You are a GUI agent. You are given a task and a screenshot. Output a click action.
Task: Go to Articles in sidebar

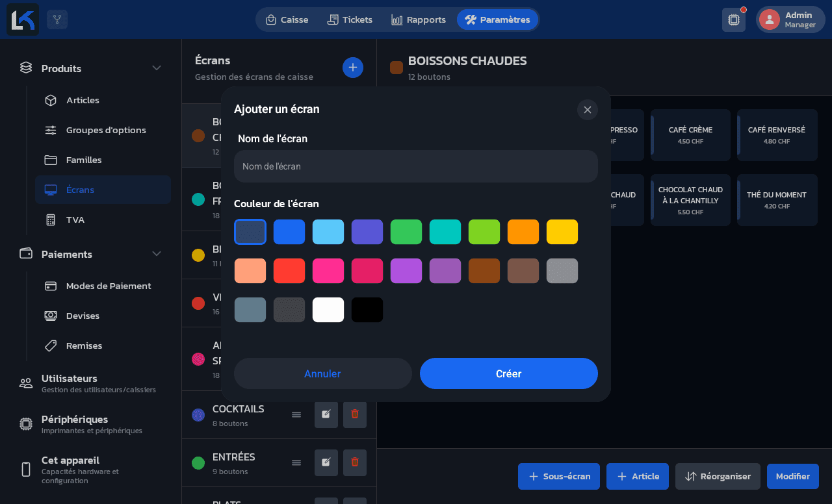click(103, 100)
